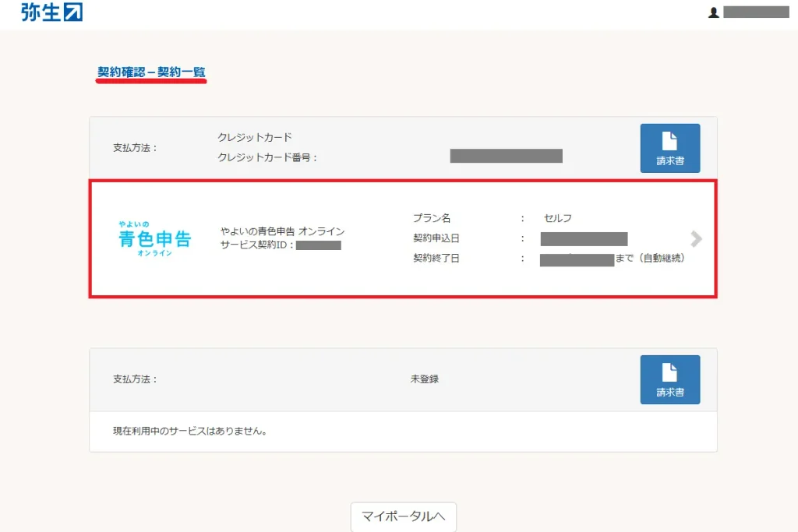Click the プラン名 label
This screenshot has width=798, height=532.
coord(432,218)
